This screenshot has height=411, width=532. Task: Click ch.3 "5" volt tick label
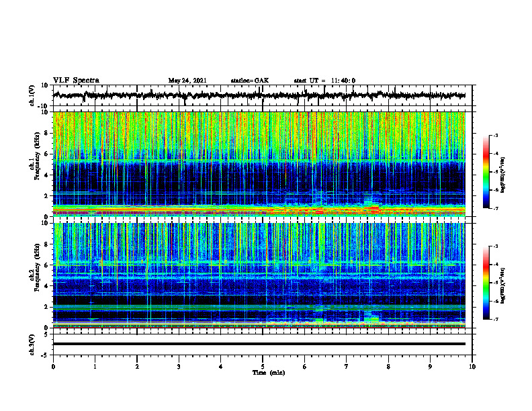pos(46,334)
